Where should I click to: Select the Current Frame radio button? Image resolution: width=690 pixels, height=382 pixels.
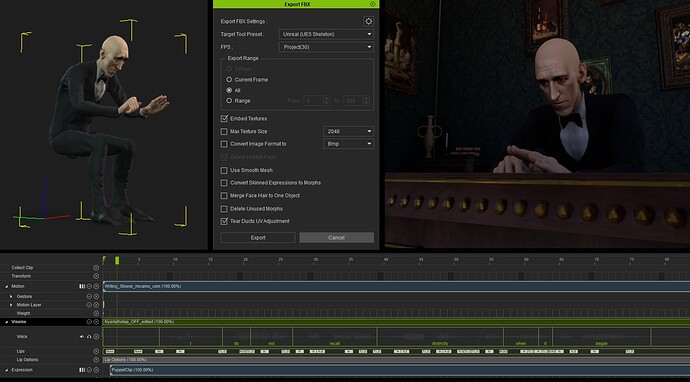tap(229, 80)
